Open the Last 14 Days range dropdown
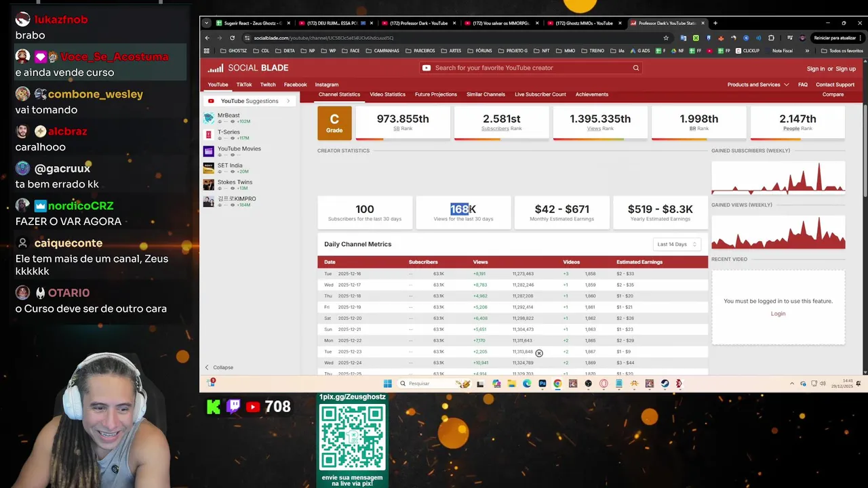 point(677,244)
